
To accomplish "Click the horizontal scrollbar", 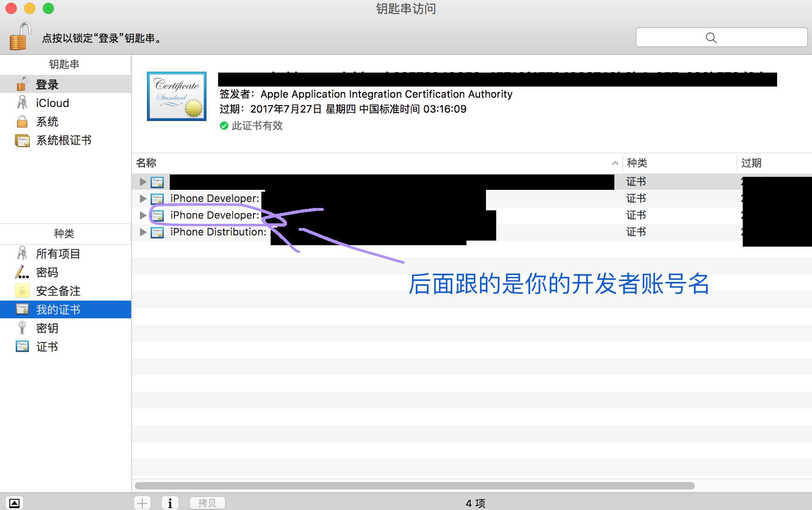I will tap(414, 486).
